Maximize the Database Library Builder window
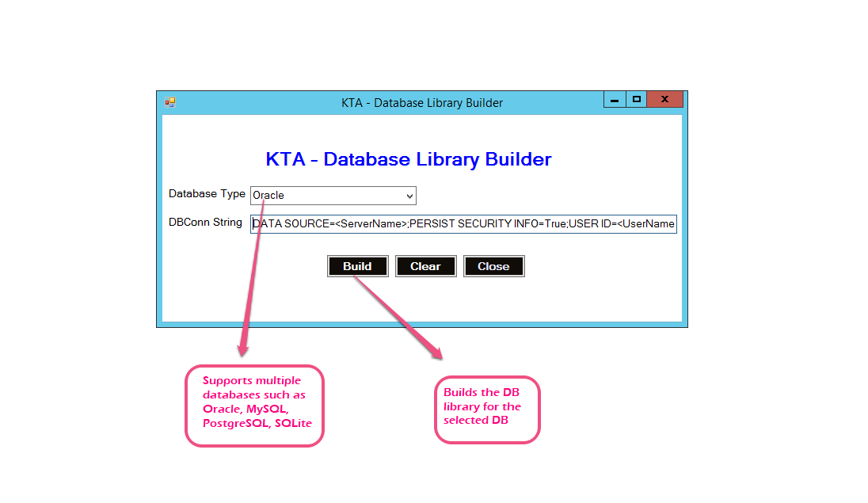The width and height of the screenshot is (868, 503). [x=635, y=100]
